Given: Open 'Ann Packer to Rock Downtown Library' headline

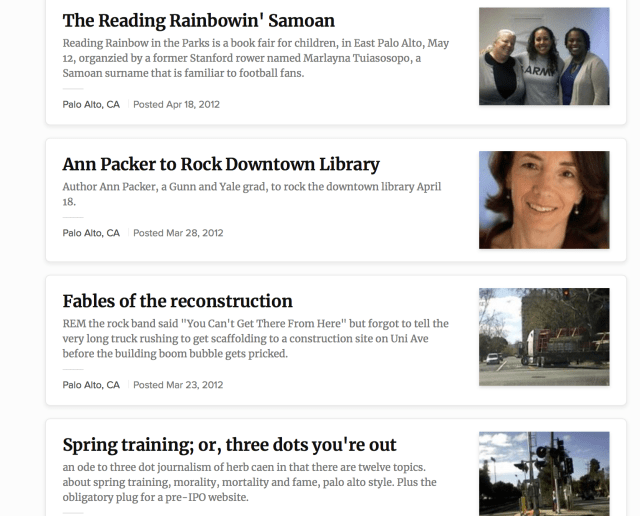Looking at the screenshot, I should tap(220, 164).
